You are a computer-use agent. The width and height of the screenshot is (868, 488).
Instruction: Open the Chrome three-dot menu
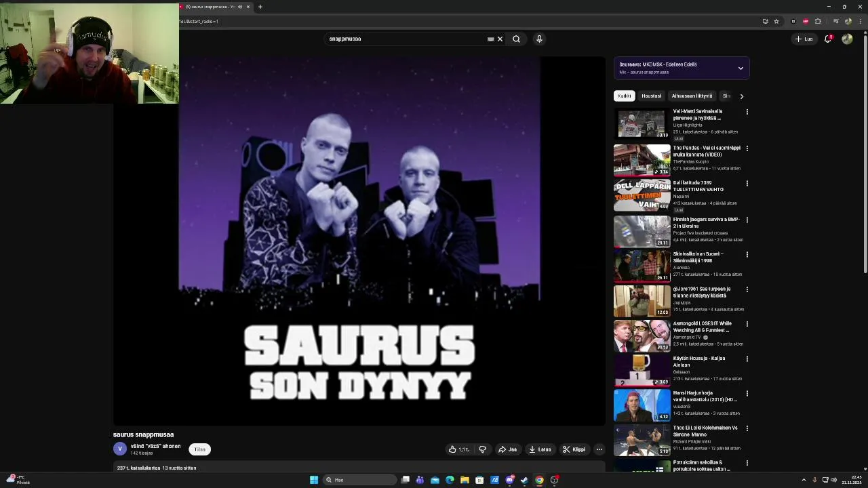[x=860, y=21]
